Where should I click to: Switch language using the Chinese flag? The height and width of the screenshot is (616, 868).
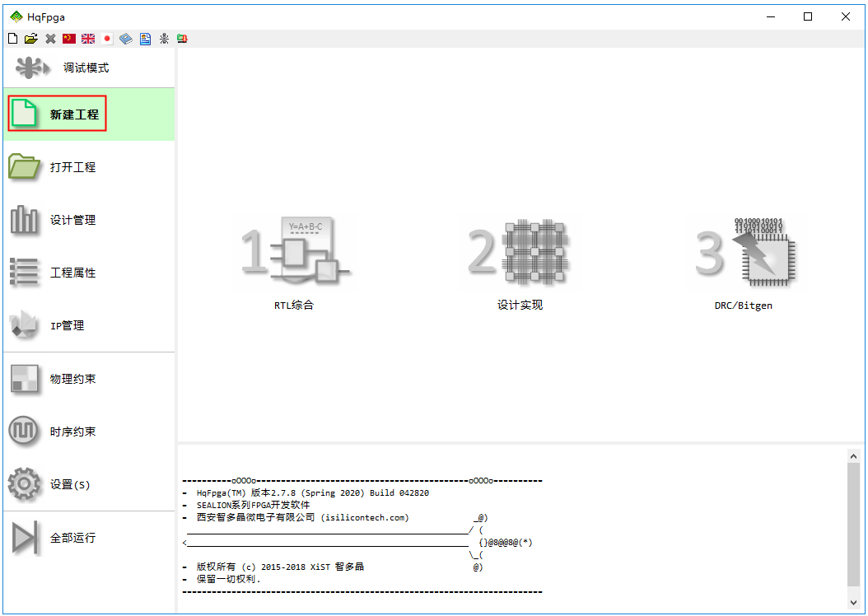[69, 39]
